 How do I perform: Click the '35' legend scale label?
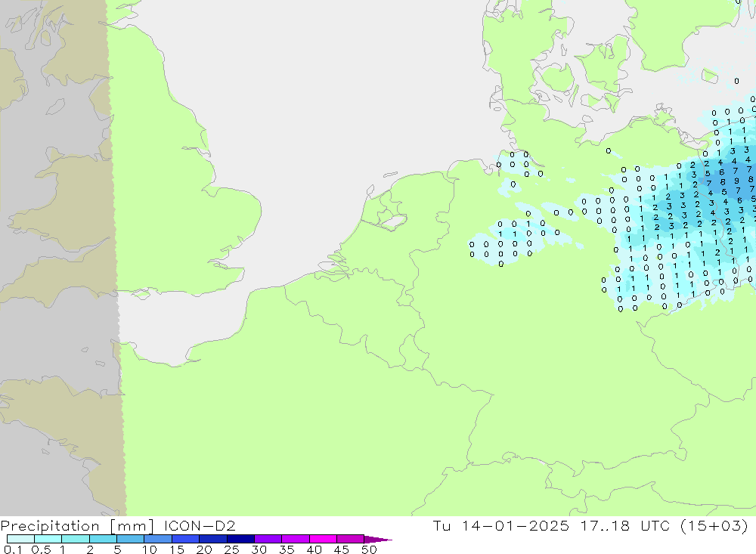coord(287,549)
